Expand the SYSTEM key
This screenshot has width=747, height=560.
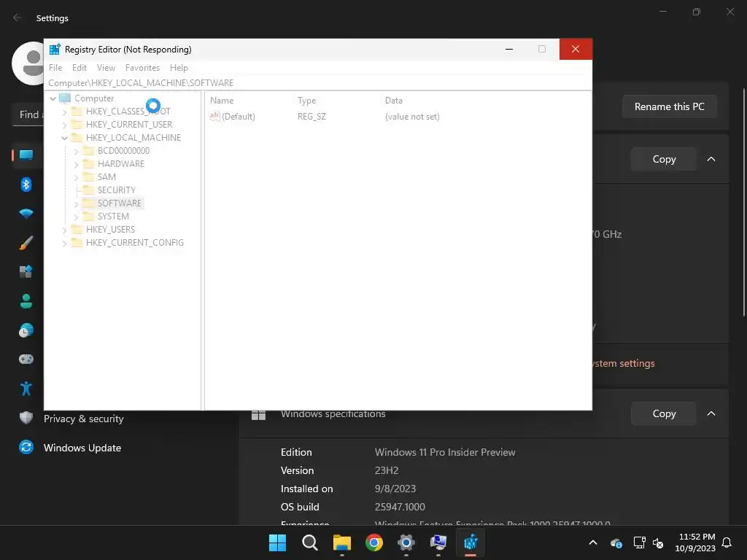(76, 217)
